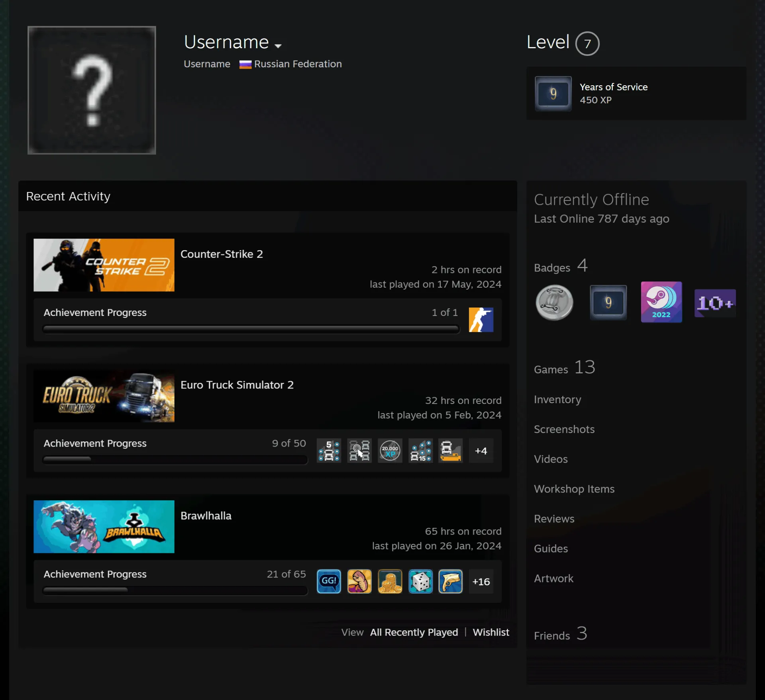Click the Russian Federation flag icon
765x700 pixels.
point(245,64)
